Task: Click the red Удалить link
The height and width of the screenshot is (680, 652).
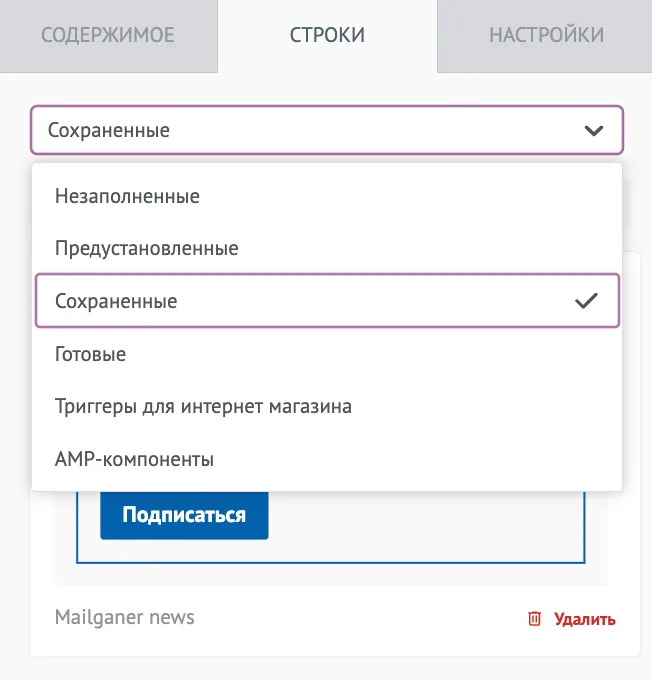Action: click(584, 619)
